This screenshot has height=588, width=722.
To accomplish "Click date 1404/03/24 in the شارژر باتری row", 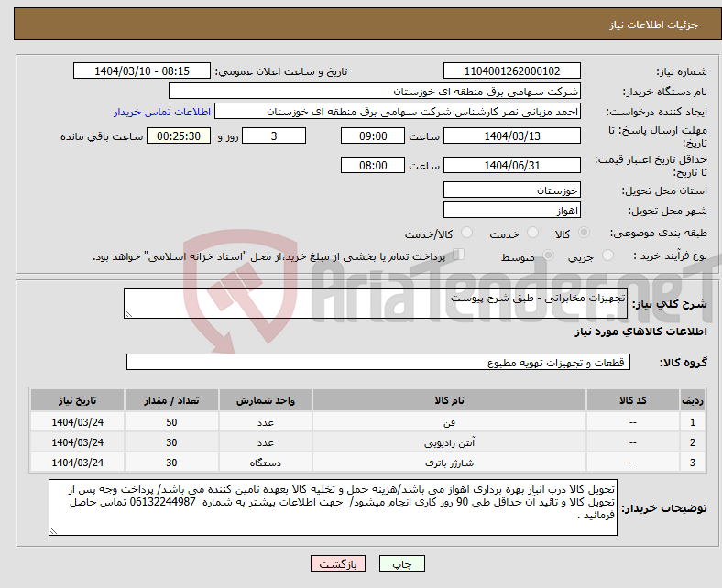I will pyautogui.click(x=77, y=463).
